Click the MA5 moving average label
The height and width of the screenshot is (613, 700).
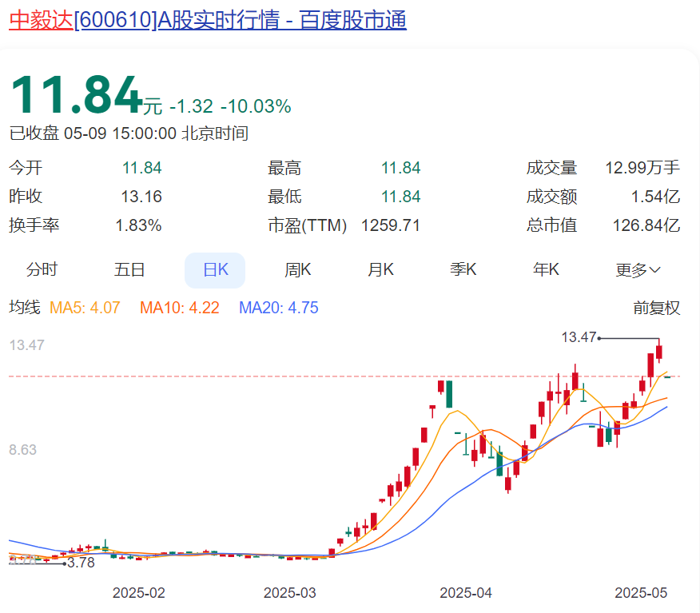click(x=85, y=308)
